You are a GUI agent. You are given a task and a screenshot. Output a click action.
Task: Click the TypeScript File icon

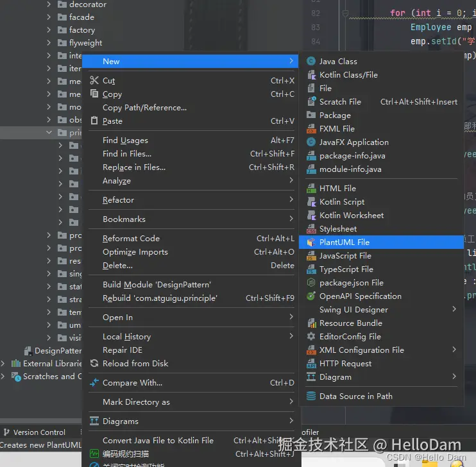point(311,269)
